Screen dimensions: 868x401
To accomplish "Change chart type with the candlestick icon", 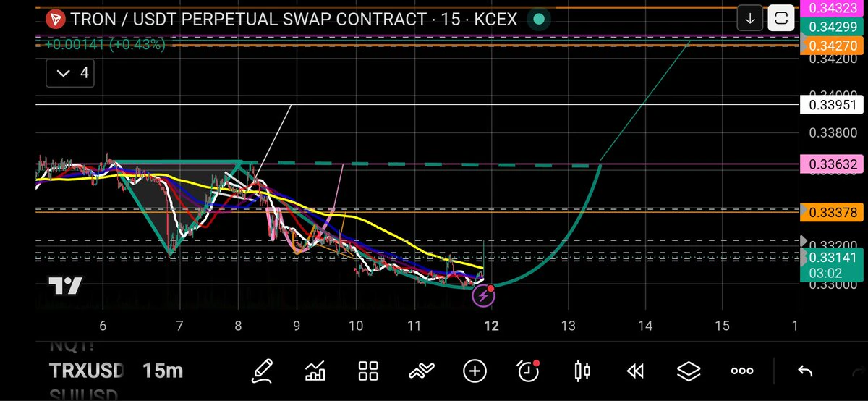I will [x=582, y=371].
